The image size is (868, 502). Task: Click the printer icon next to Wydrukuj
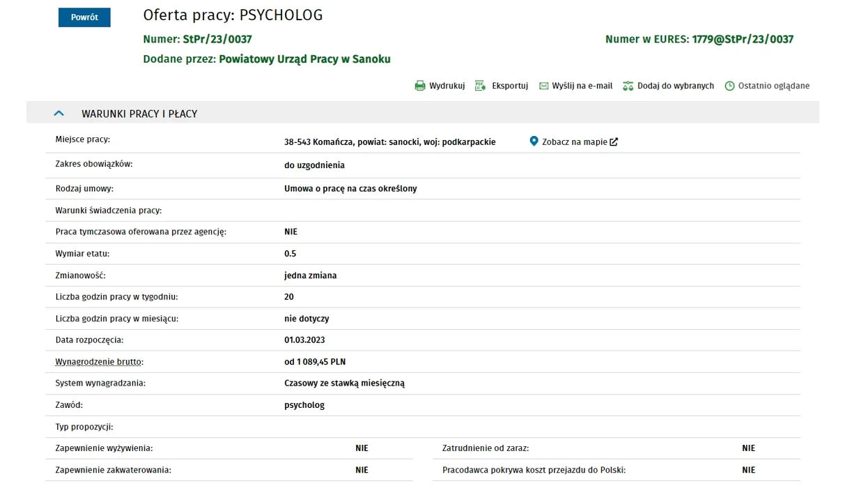click(420, 86)
